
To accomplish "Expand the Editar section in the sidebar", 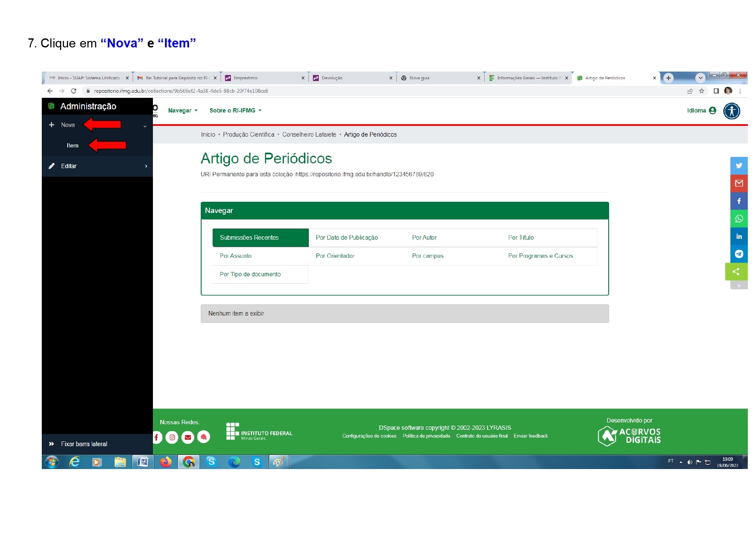I will [69, 166].
